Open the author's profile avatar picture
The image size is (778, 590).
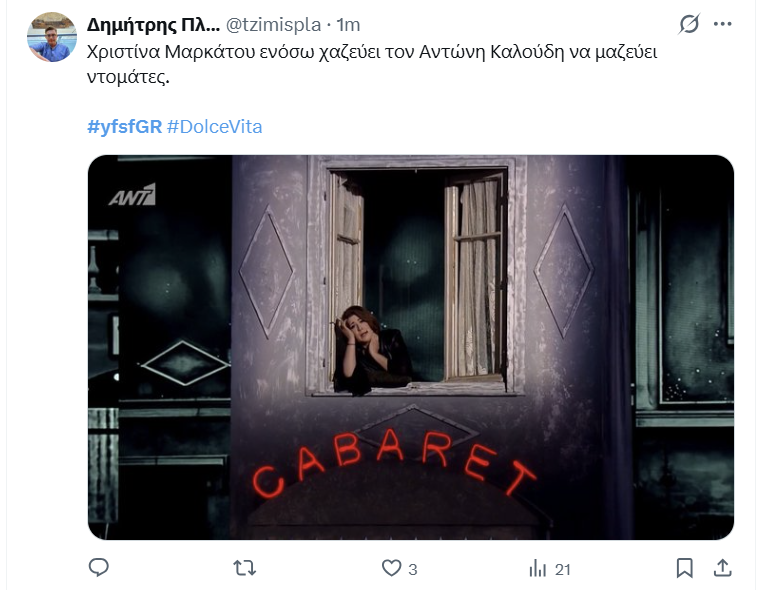[x=52, y=37]
